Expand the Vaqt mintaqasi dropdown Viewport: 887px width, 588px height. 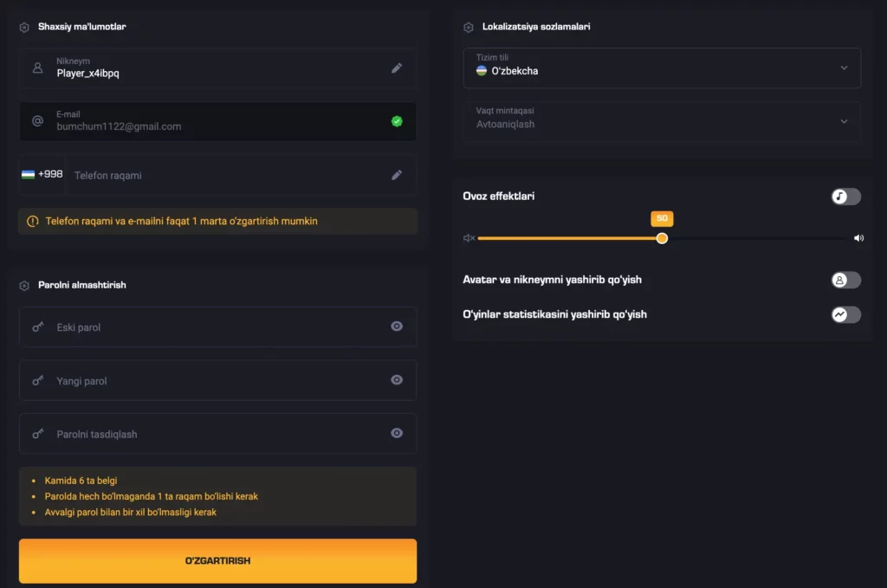(662, 121)
